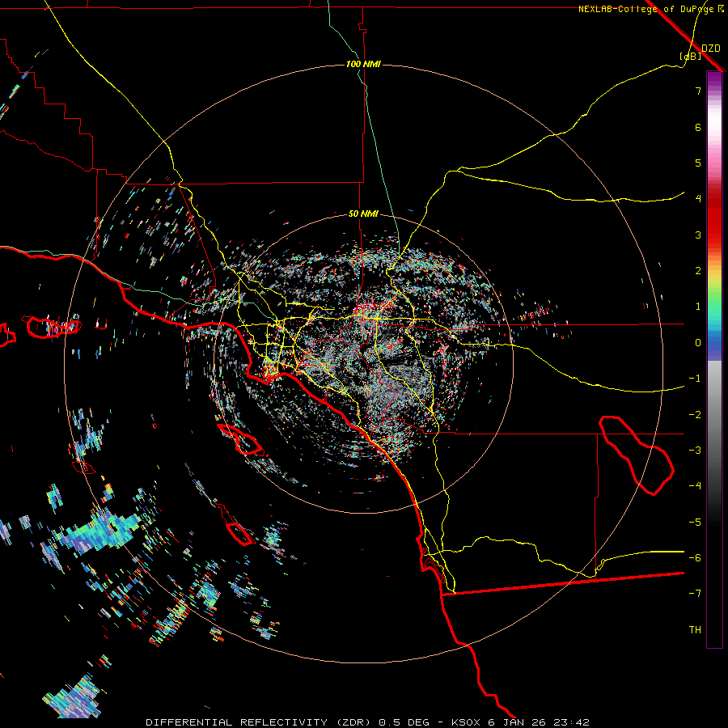
Task: Click the "0.5 DEG" elevation text in the caption
Action: (x=406, y=722)
